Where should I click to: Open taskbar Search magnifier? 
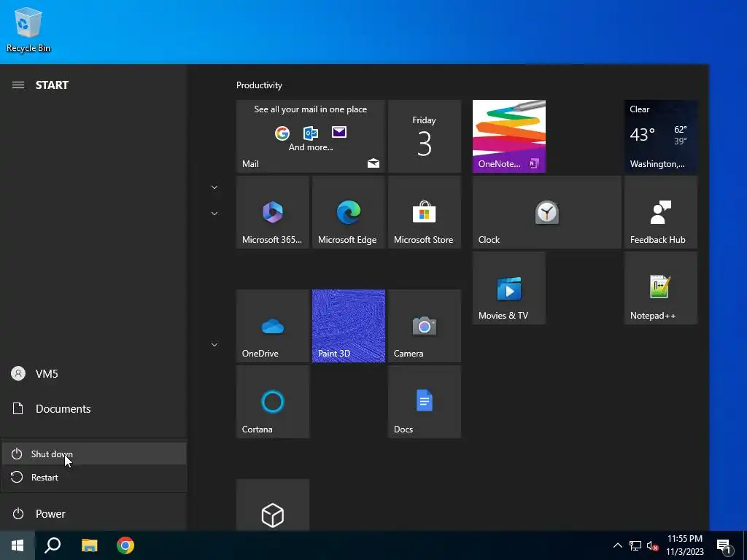pyautogui.click(x=53, y=545)
